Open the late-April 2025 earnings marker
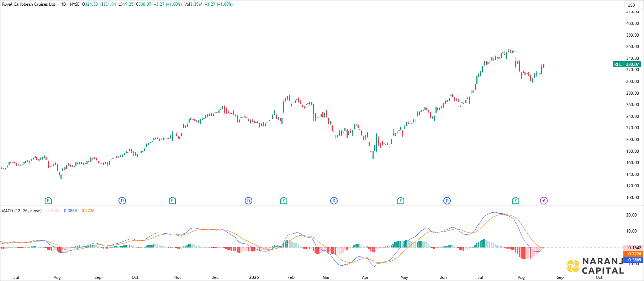 401,201
